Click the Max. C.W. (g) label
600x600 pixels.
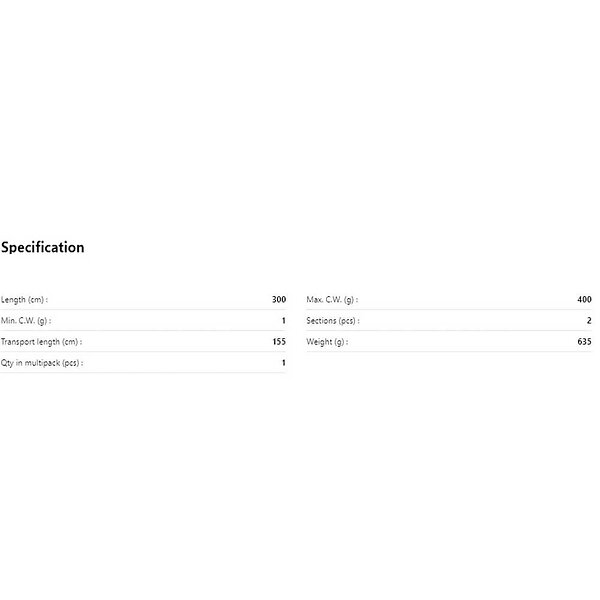(x=332, y=300)
